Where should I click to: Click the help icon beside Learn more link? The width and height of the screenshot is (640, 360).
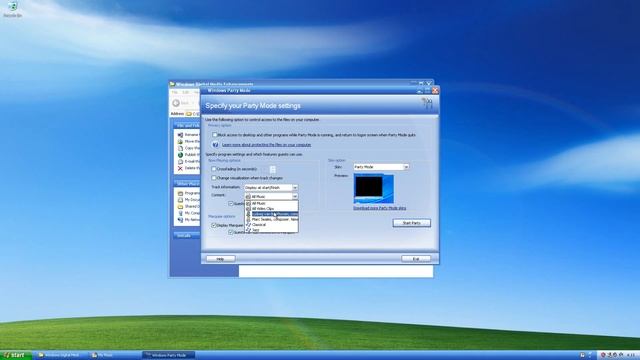click(215, 145)
